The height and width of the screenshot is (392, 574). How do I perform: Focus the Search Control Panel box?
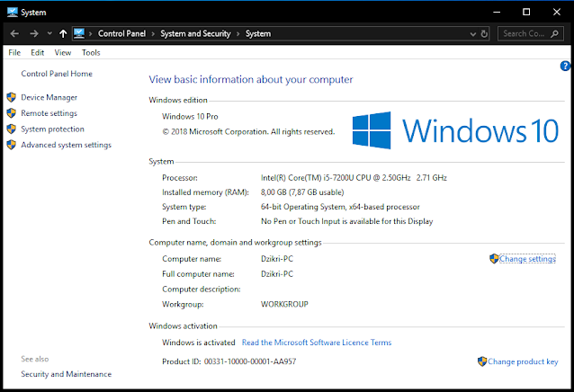531,33
